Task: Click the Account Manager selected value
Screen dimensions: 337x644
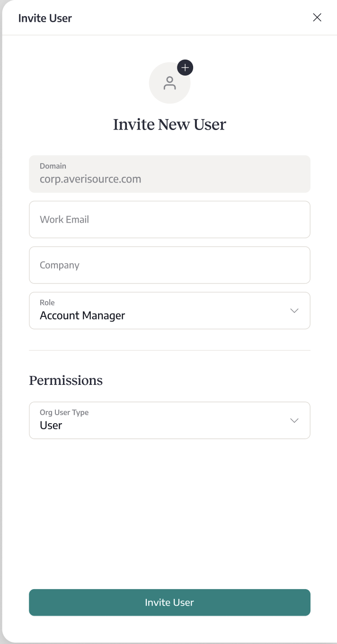Action: [x=82, y=315]
